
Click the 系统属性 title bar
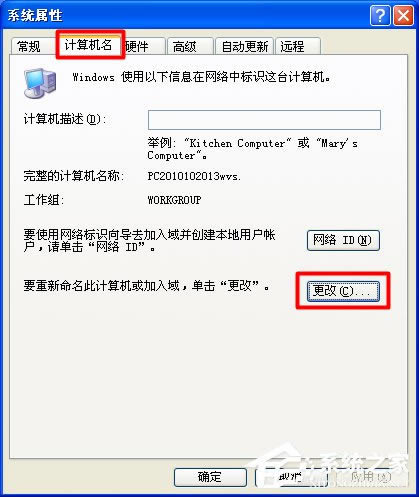187,15
